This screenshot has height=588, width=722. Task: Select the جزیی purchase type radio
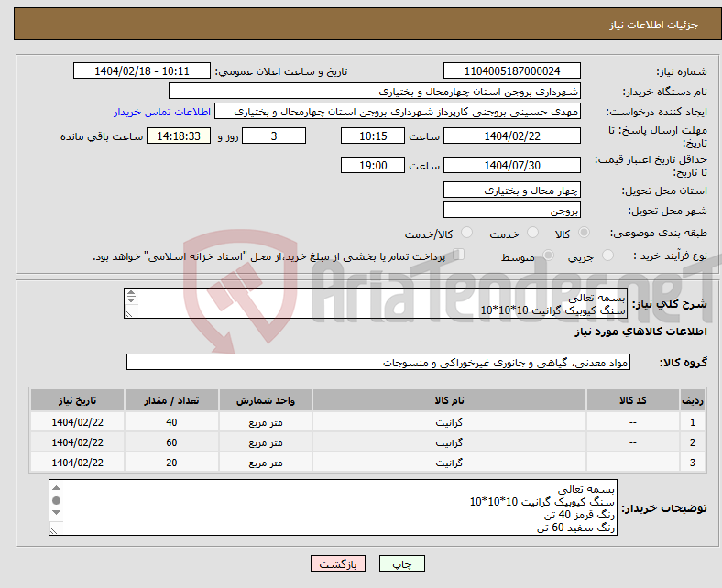coord(607,256)
